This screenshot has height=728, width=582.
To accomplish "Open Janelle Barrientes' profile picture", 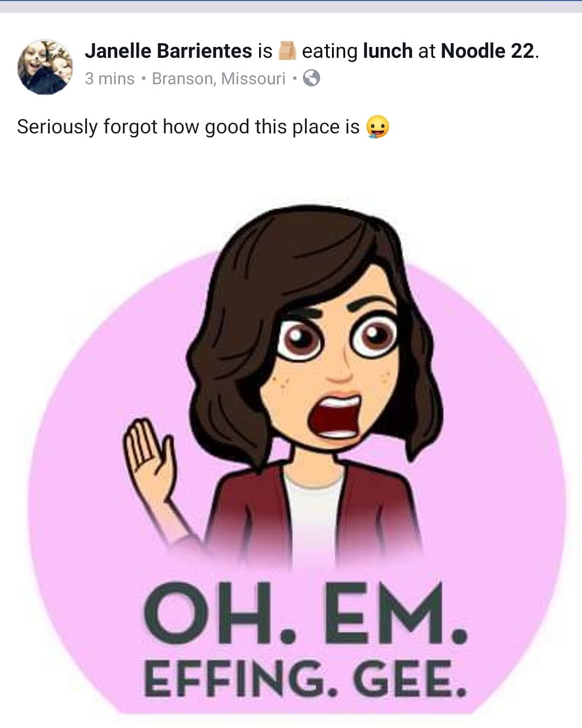I will pos(45,67).
